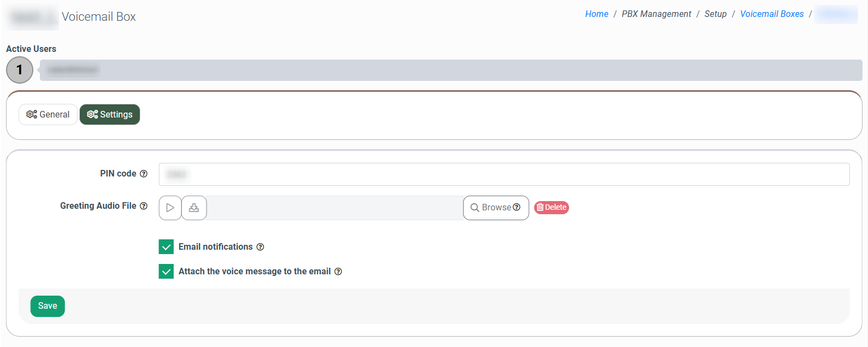Screen dimensions: 868x347
Task: Select the active user name bar
Action: pyautogui.click(x=451, y=70)
